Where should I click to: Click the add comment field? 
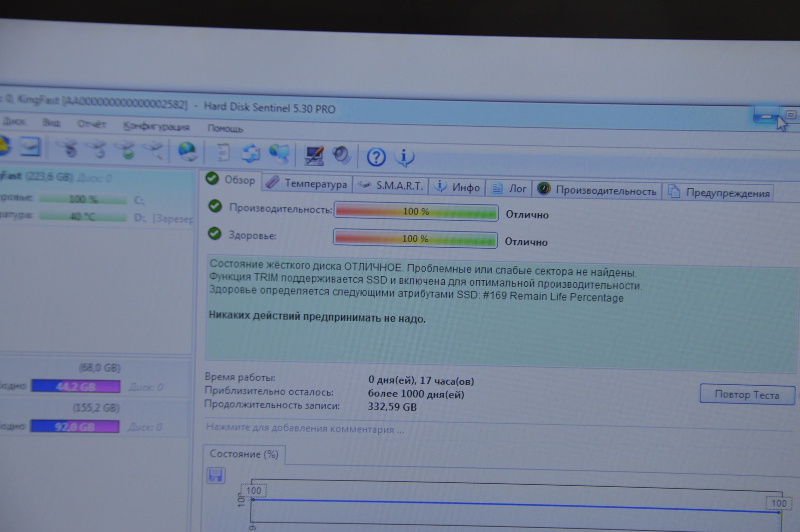coord(305,429)
